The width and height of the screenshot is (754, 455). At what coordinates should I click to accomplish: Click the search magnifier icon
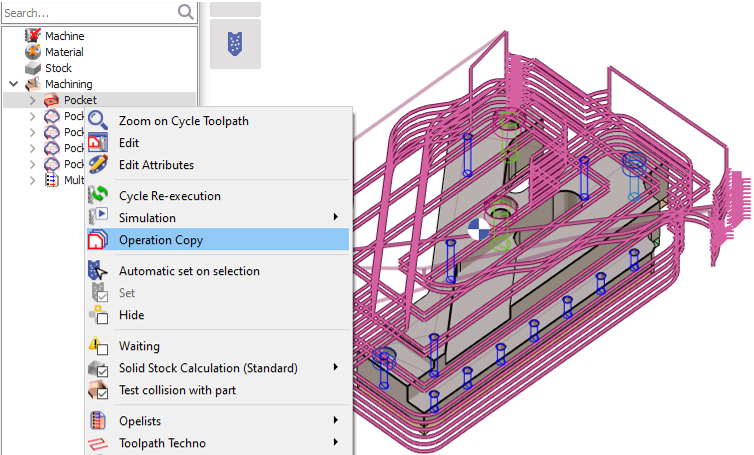[185, 12]
